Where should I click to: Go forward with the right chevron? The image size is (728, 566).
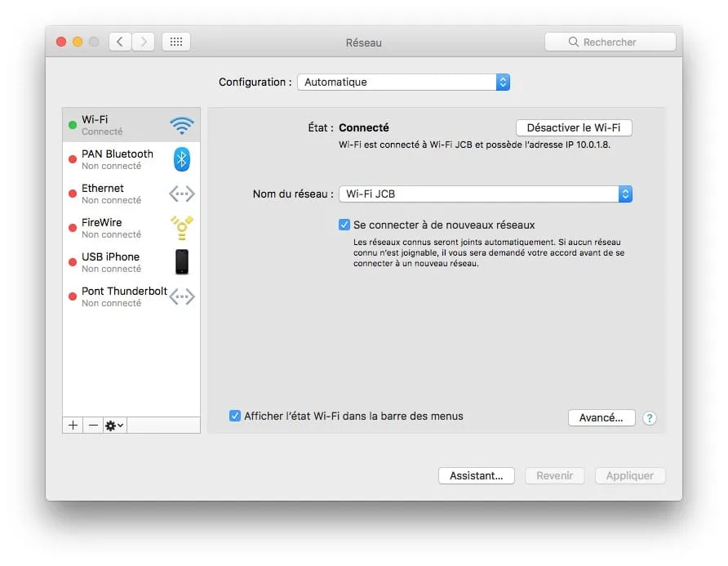144,42
